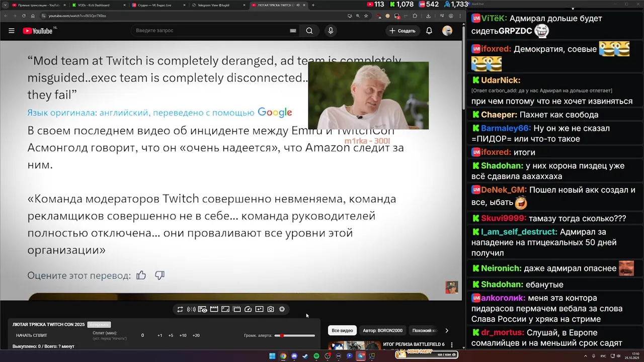Screen dimensions: 644x362
Task: Open YouTube notifications bell
Action: tap(429, 31)
